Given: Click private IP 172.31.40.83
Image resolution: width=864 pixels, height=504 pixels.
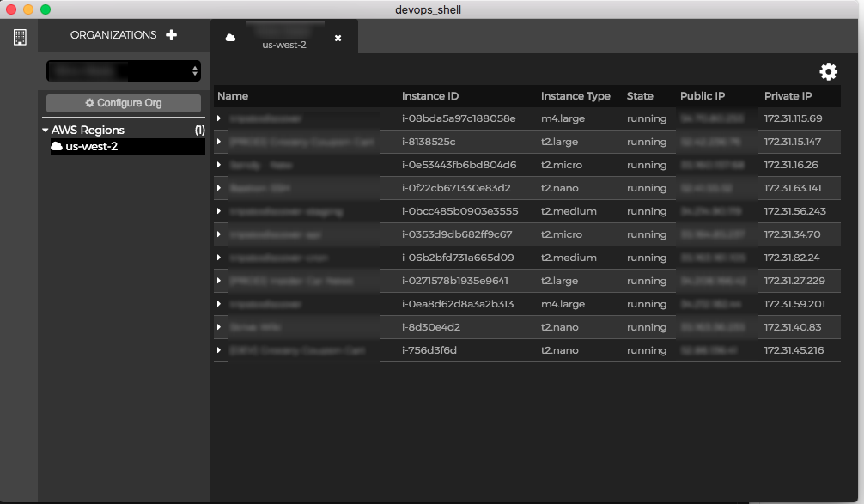Looking at the screenshot, I should click(x=793, y=326).
